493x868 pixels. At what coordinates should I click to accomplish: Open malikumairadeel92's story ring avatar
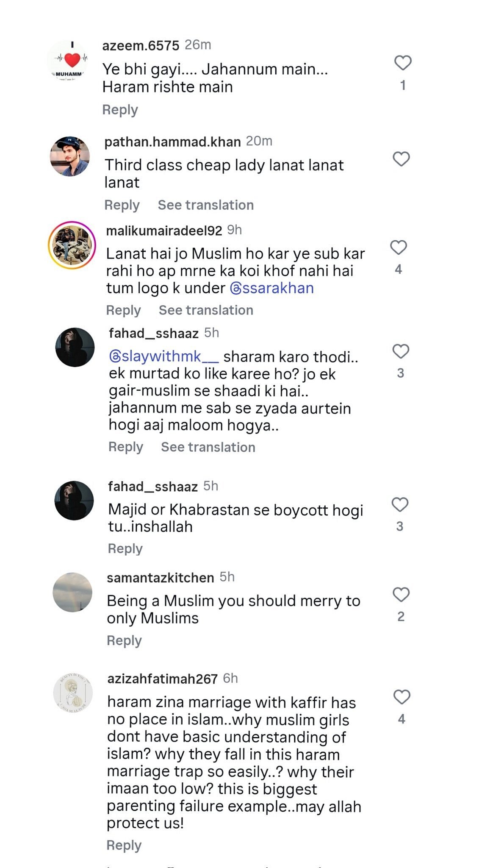(72, 245)
